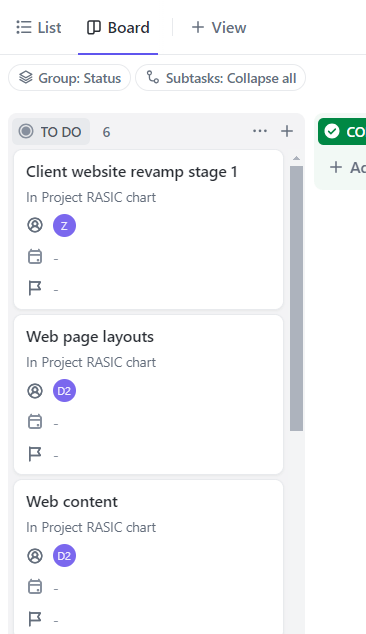
Task: Open Subtasks: Collapse all option
Action: click(x=220, y=78)
